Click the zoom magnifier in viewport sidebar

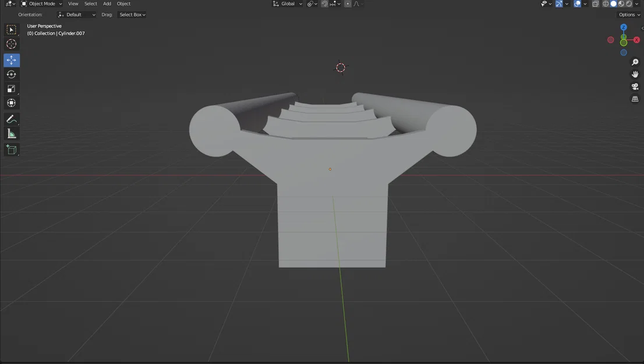point(635,62)
